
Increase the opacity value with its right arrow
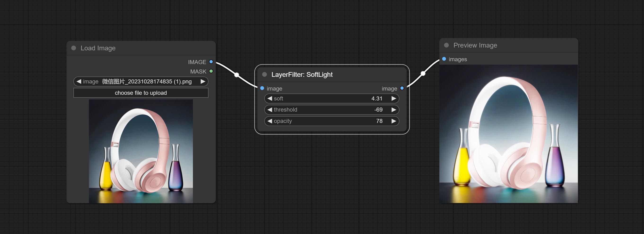tap(394, 121)
